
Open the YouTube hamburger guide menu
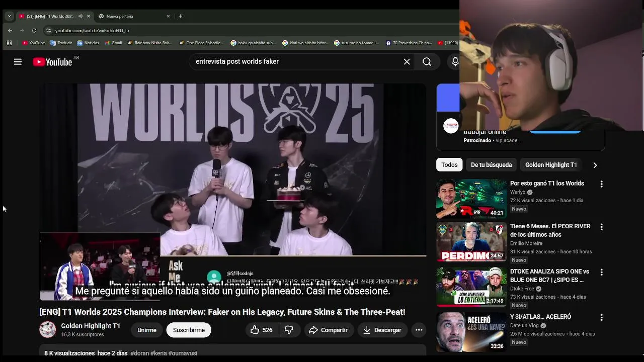[x=18, y=62]
